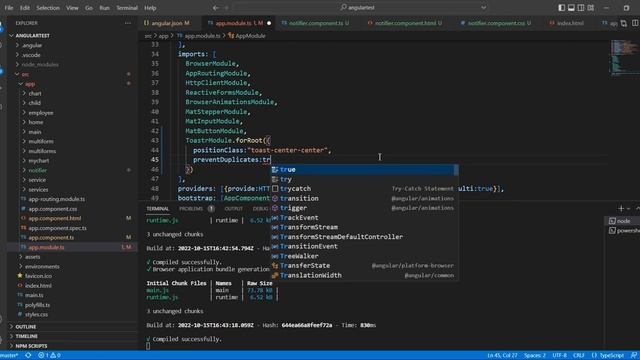This screenshot has width=640, height=360.
Task: Select 'TreeWalker' autocomplete suggestion
Action: (x=364, y=256)
